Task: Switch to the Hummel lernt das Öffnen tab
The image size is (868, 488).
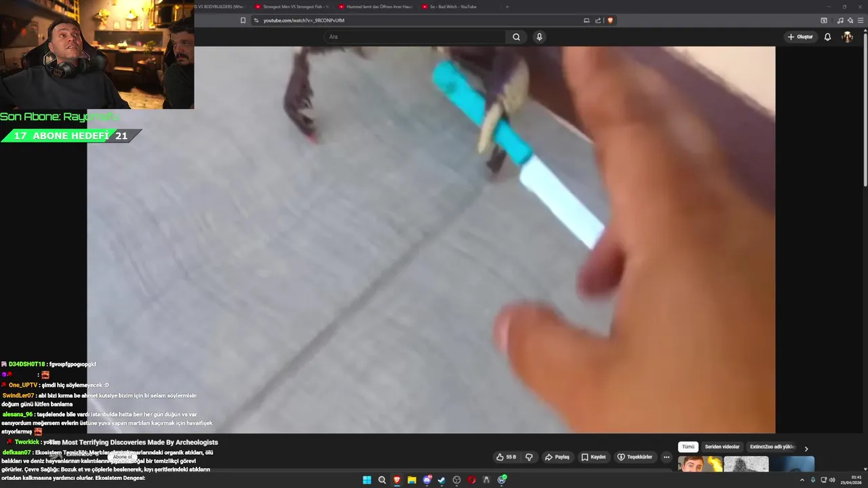Action: tap(375, 7)
